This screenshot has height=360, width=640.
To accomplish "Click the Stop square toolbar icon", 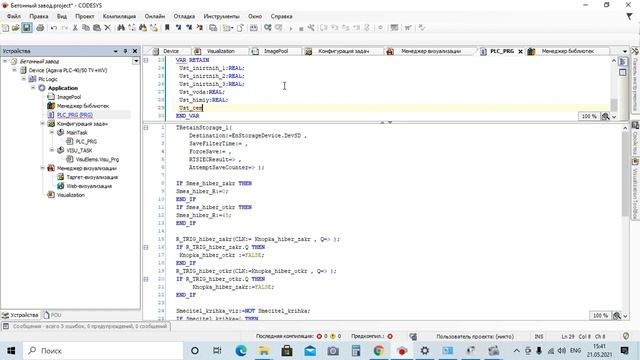I will (301, 29).
